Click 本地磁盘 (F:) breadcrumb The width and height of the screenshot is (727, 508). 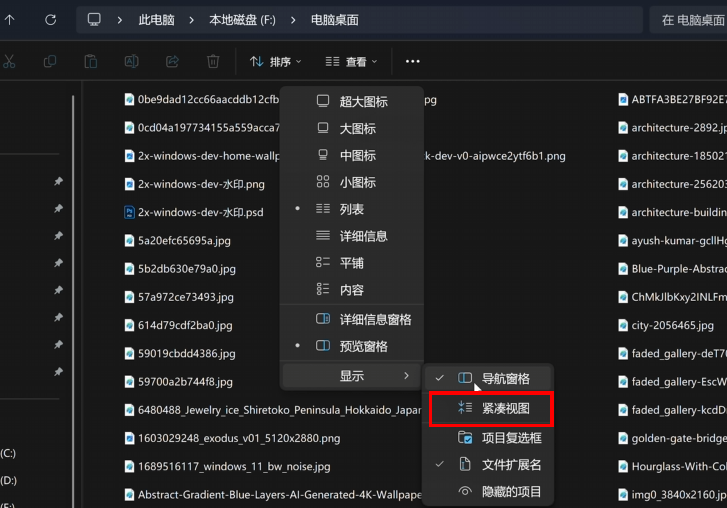click(x=242, y=20)
